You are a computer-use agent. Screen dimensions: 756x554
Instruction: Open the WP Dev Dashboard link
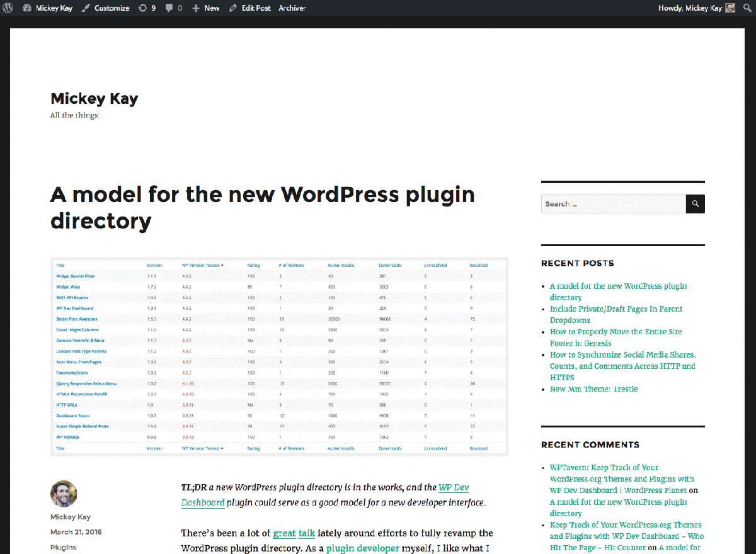click(454, 488)
